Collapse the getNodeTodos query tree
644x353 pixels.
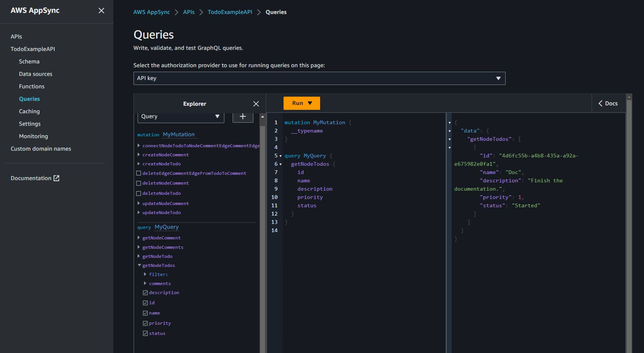coord(139,265)
